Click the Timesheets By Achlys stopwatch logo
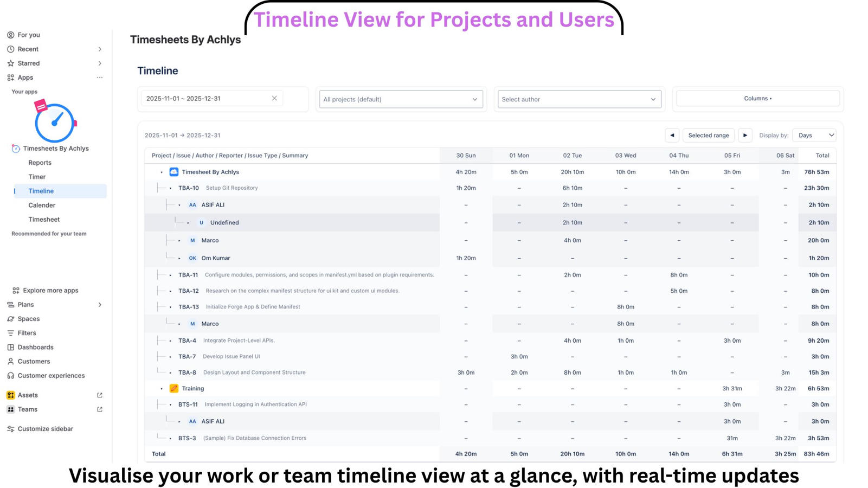Viewport: 868px width, 488px height. [x=55, y=122]
